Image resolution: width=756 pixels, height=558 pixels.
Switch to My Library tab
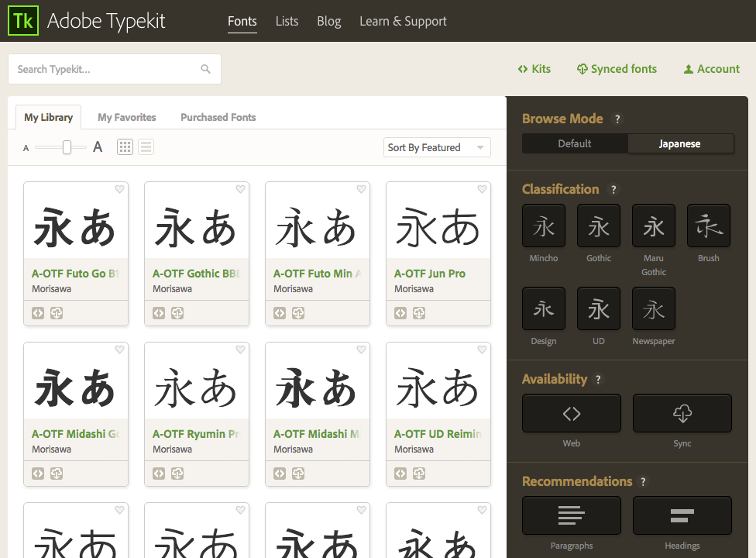coord(48,117)
